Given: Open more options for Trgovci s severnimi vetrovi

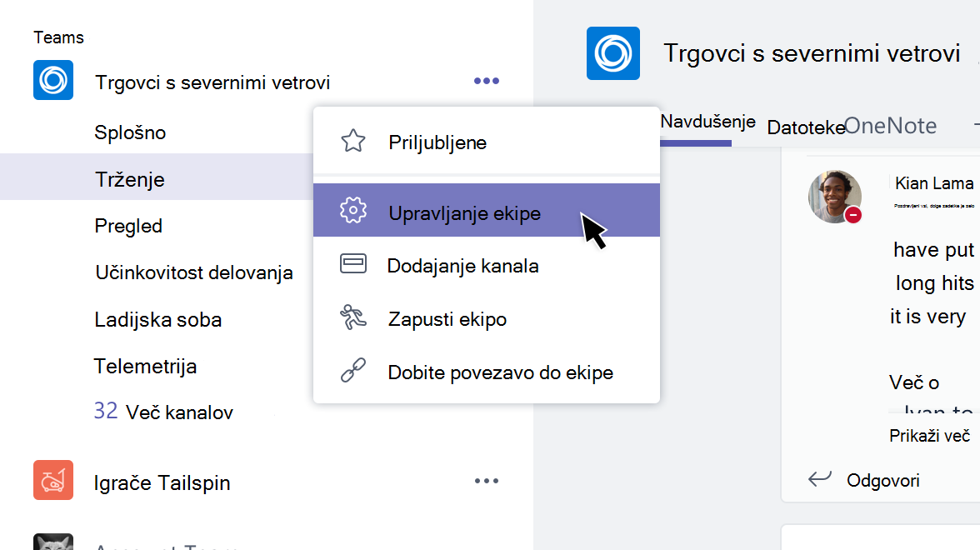Looking at the screenshot, I should (x=487, y=81).
